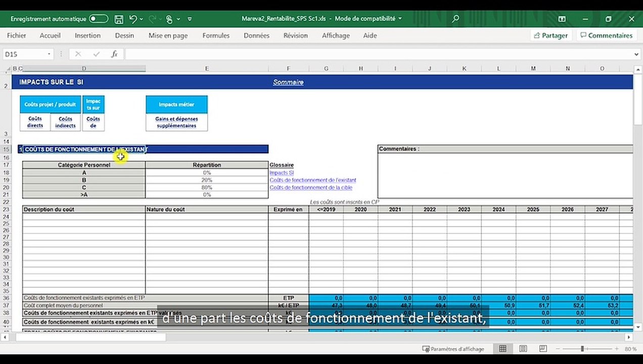Click the Partager button
The image size is (643, 364).
(550, 35)
